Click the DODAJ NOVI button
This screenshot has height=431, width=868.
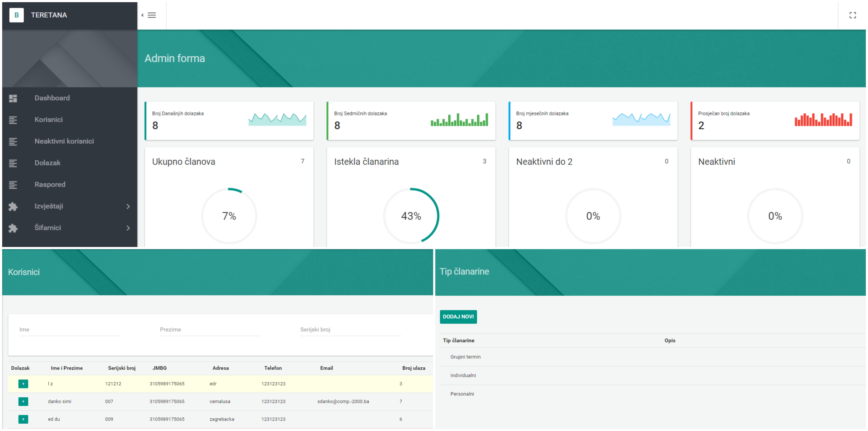pos(458,317)
